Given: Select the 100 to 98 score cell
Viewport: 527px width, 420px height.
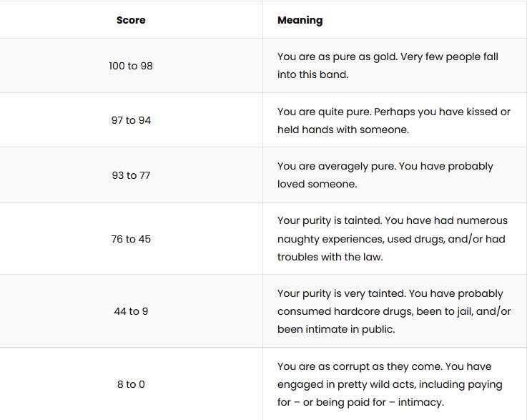Looking at the screenshot, I should point(131,66).
